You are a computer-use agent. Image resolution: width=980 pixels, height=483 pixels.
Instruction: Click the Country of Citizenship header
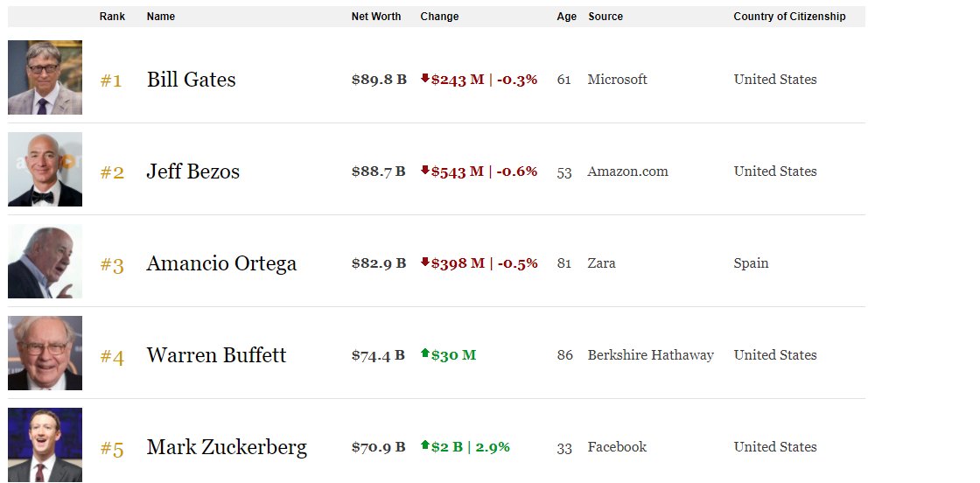pyautogui.click(x=789, y=17)
